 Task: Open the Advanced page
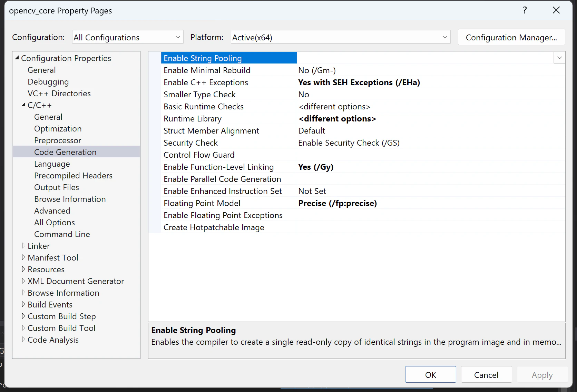[52, 211]
